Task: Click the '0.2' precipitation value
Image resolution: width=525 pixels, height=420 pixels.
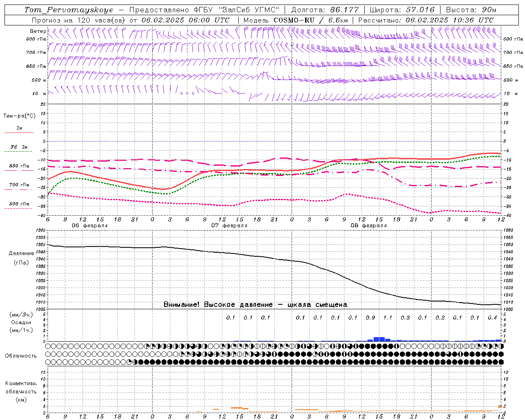Action: coord(440,317)
